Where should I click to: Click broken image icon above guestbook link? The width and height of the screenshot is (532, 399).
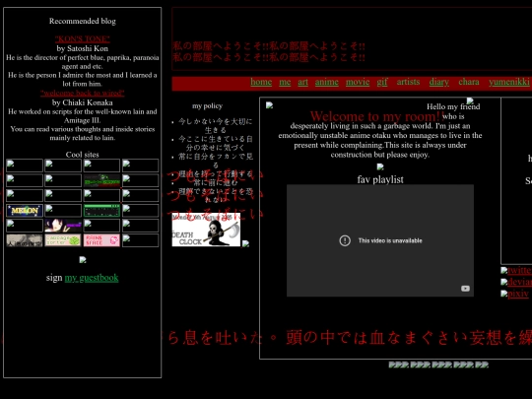point(83,260)
